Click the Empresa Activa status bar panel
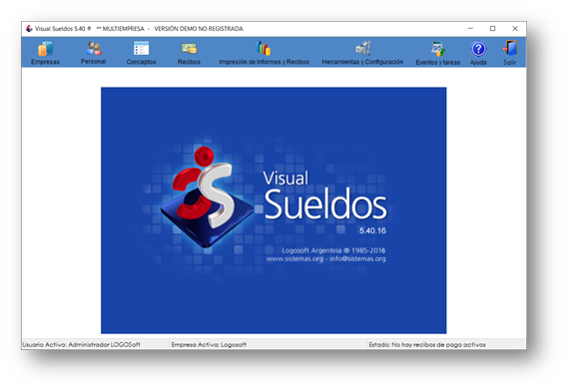Image resolution: width=569 pixels, height=392 pixels. pos(269,344)
